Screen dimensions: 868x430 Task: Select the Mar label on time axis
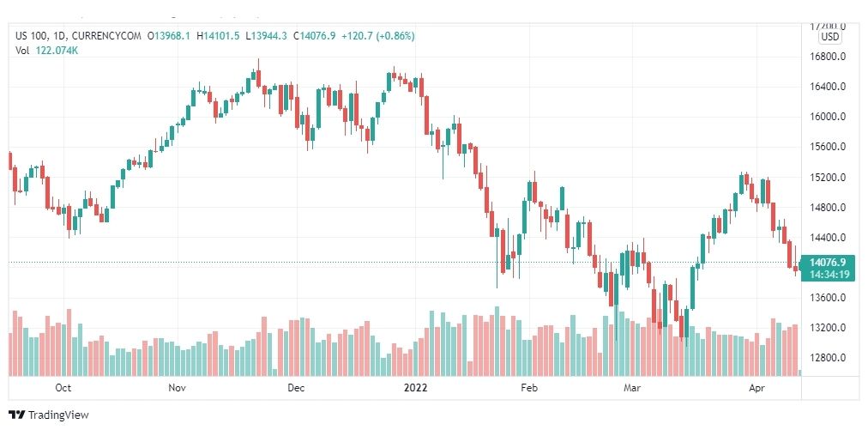(x=631, y=389)
